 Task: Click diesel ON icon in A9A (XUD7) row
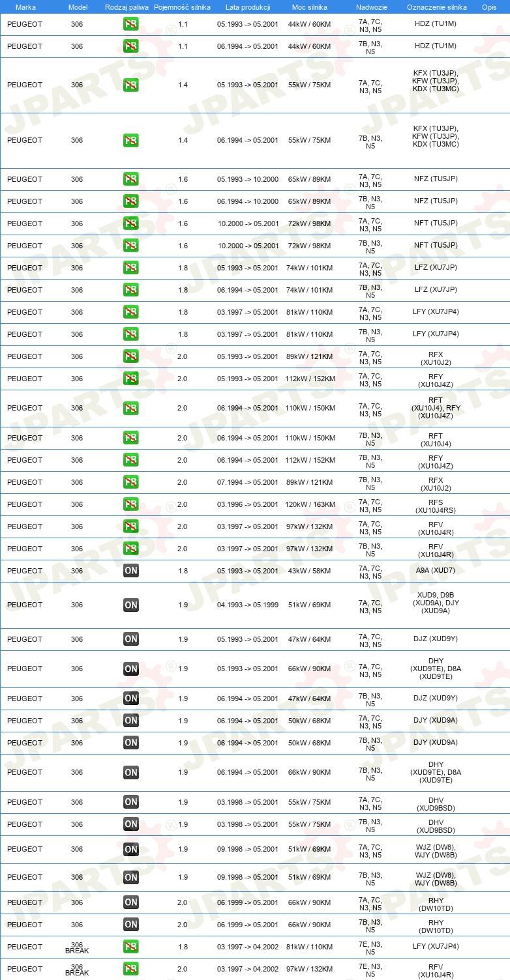pyautogui.click(x=131, y=571)
